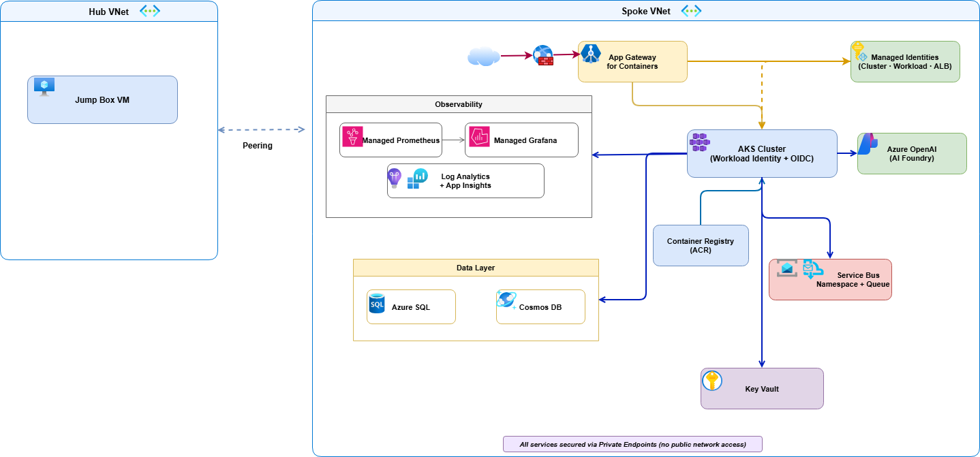Screen dimensions: 980x457
Task: Click the Hub VNet title text
Action: click(x=109, y=12)
